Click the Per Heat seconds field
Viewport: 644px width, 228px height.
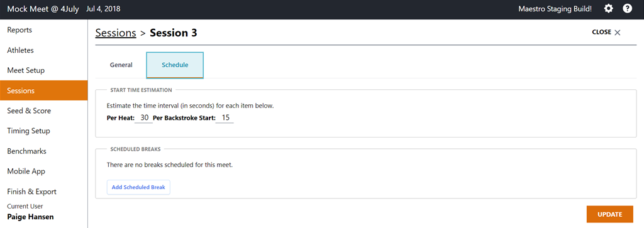click(144, 117)
